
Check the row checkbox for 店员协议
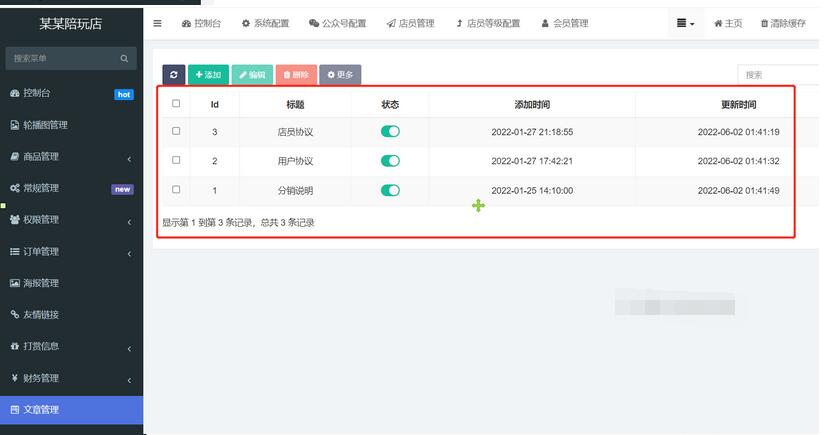(x=176, y=131)
